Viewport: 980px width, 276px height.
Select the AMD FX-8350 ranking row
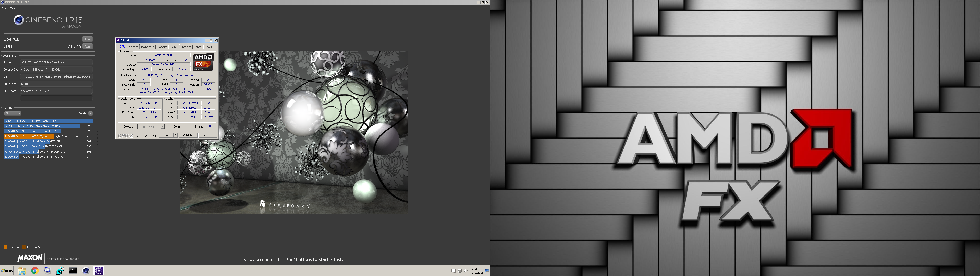(x=48, y=136)
